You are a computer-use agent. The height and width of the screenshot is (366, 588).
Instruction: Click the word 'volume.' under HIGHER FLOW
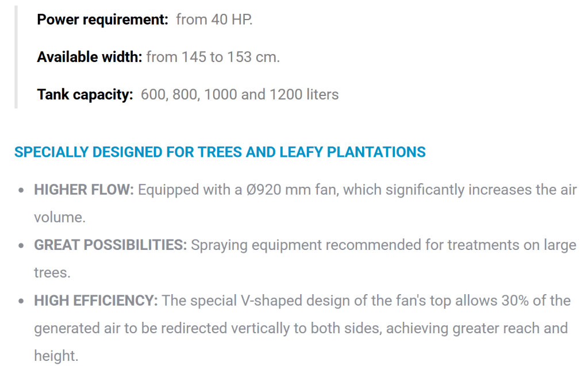pos(60,217)
